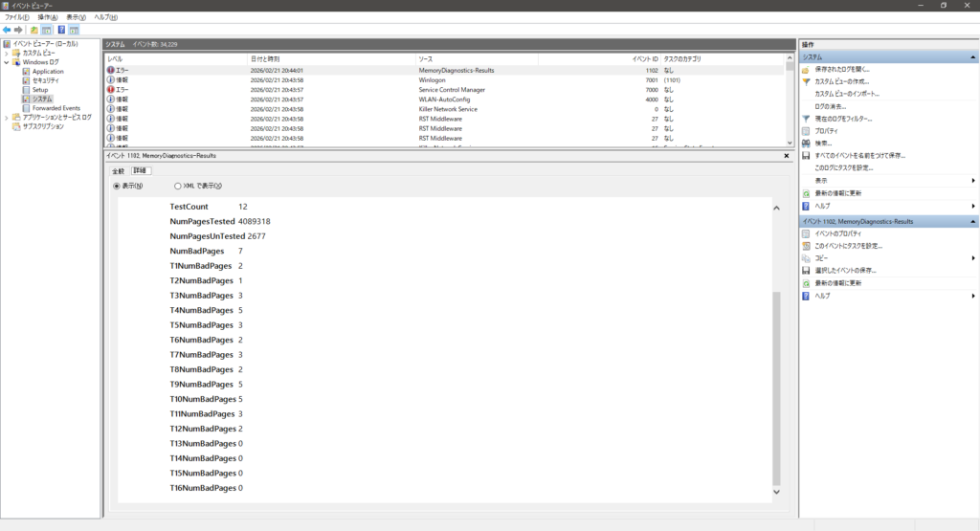Click the open-folder icon for 保存されたログを開く
This screenshot has height=531, width=980.
(x=806, y=70)
